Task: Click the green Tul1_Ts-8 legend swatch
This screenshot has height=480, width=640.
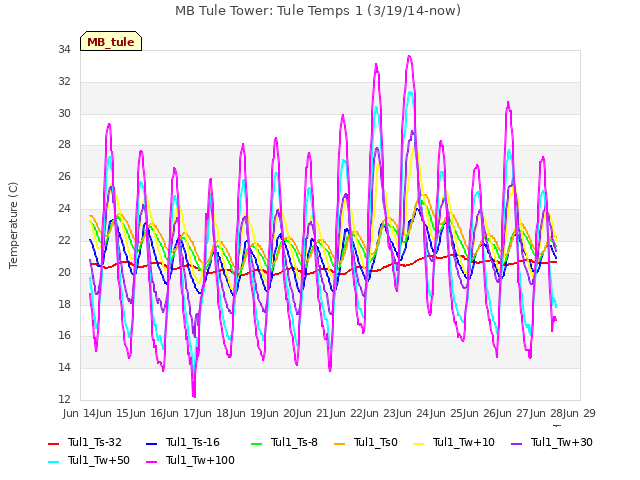Action: [x=256, y=444]
